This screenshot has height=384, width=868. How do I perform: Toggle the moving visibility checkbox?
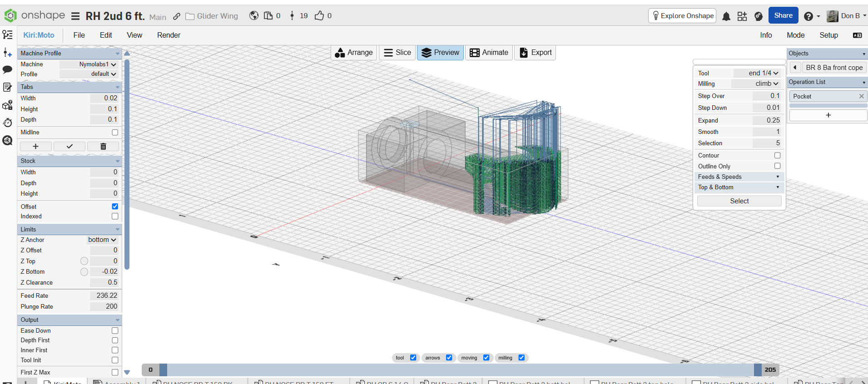(486, 358)
